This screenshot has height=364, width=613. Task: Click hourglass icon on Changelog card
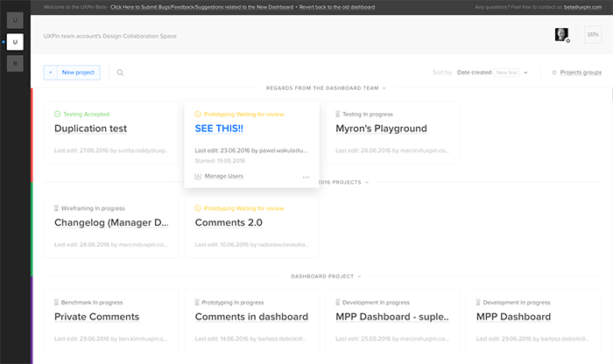coord(56,208)
